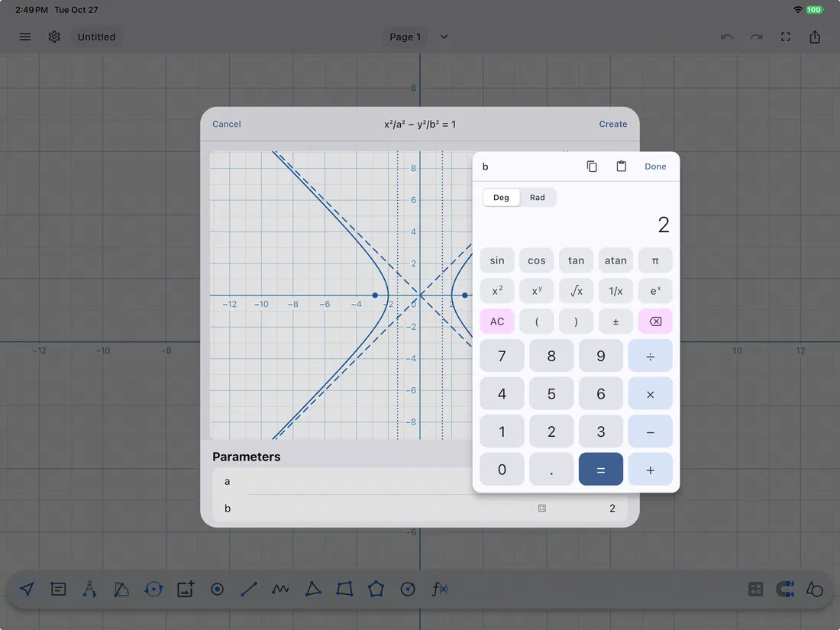
Task: Select the protractor rotation tool
Action: 153,590
